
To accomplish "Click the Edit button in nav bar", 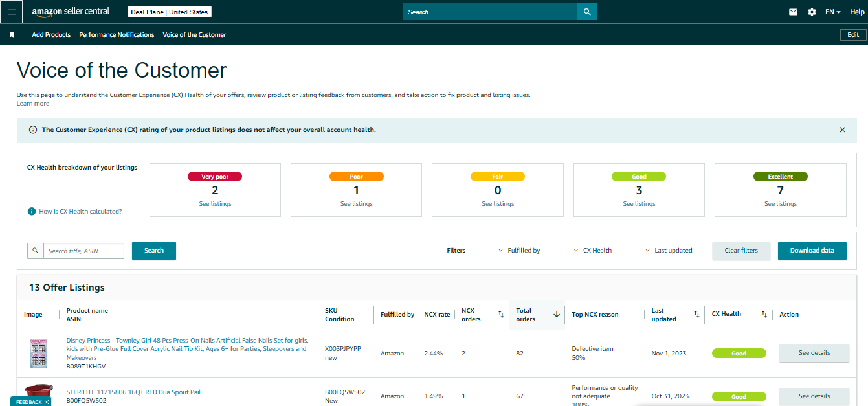I will pyautogui.click(x=853, y=35).
